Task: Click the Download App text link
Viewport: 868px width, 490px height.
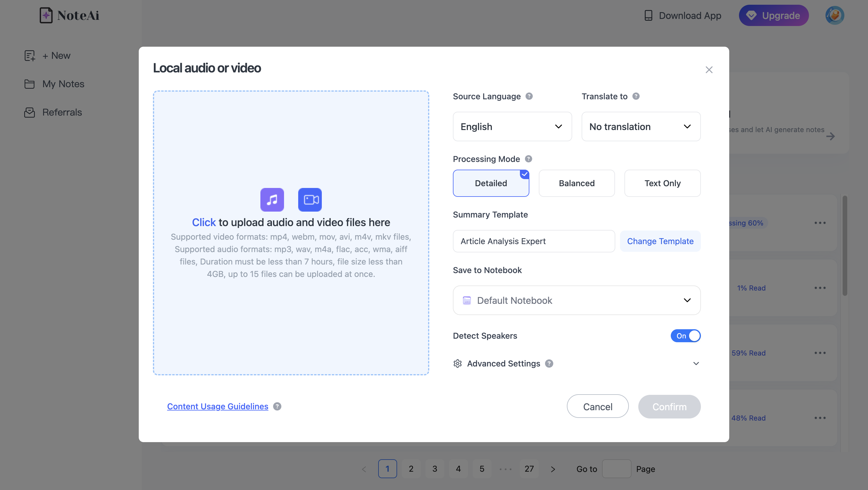Action: [x=690, y=15]
